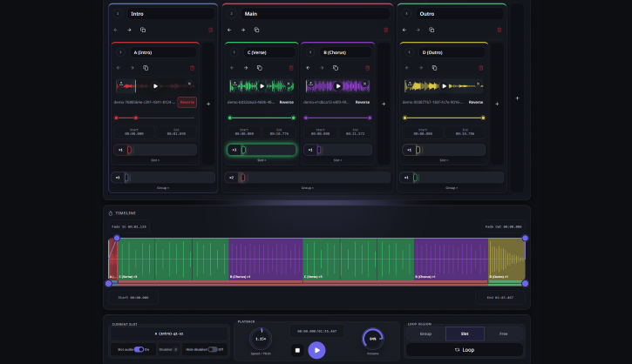Play the C (Verse) waveform preview
Screen dimensions: 632x364
tap(262, 86)
